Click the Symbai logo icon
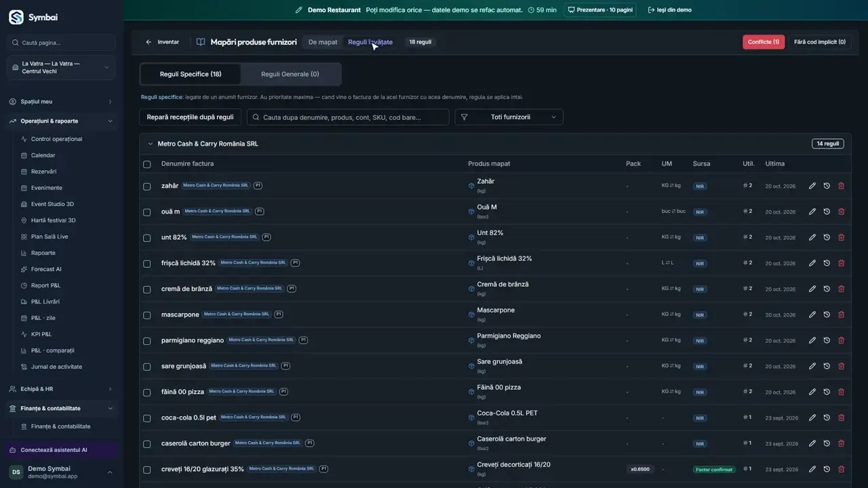Image resolution: width=868 pixels, height=488 pixels. point(16,17)
